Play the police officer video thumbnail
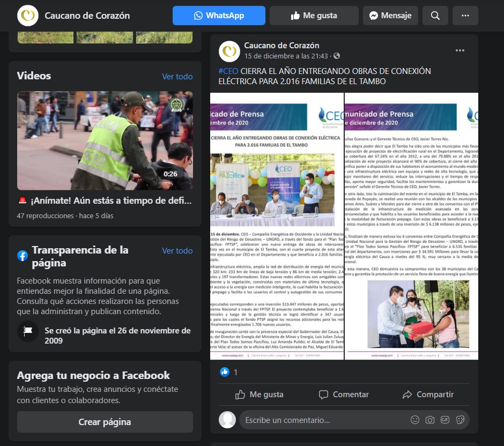 click(105, 140)
